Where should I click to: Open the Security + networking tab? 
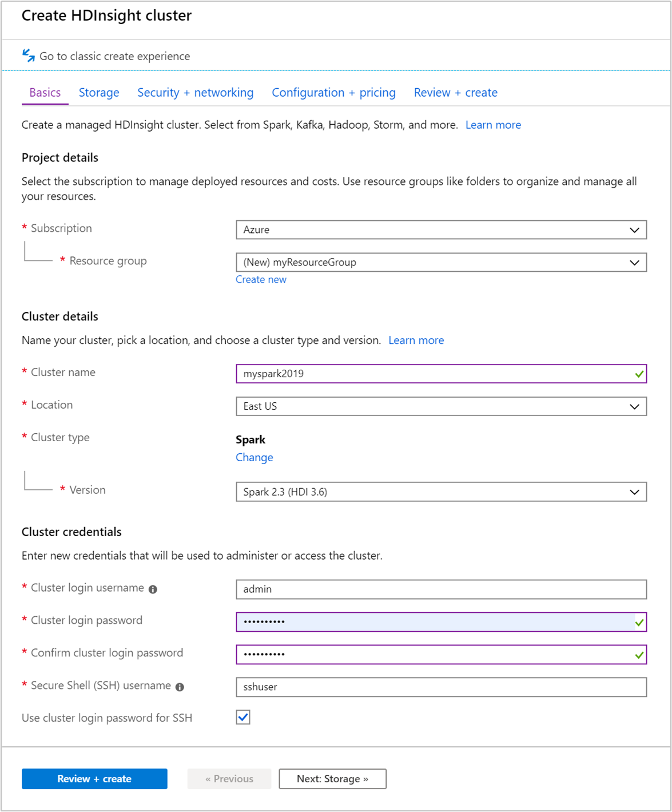point(195,93)
